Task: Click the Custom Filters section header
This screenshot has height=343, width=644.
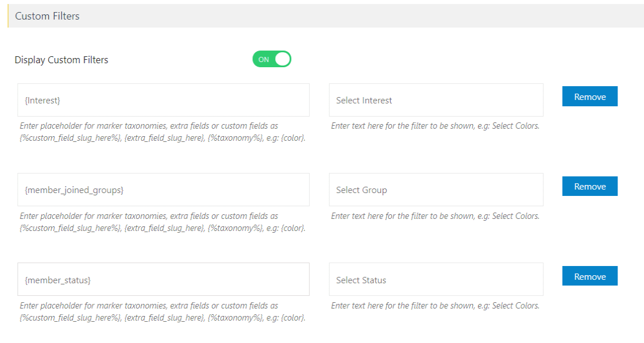Action: (x=47, y=16)
